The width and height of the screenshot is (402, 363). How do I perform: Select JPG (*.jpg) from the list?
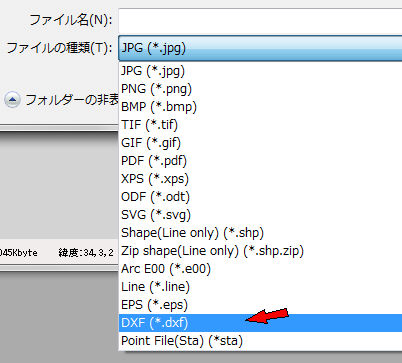pyautogui.click(x=260, y=71)
